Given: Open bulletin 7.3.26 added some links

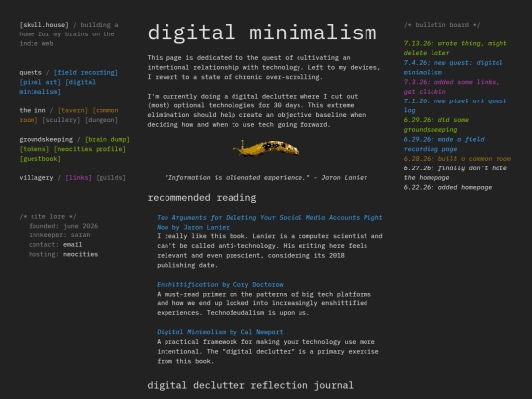Looking at the screenshot, I should coord(451,87).
